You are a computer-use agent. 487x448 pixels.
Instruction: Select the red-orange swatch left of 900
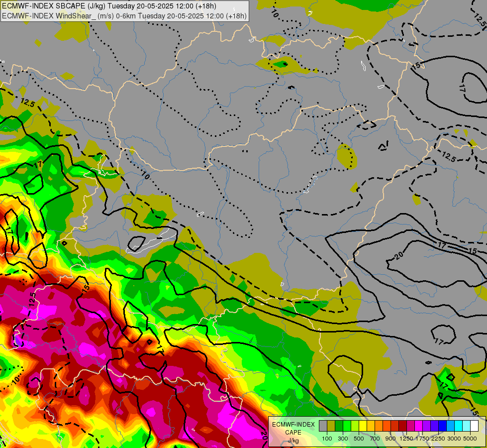point(387,426)
